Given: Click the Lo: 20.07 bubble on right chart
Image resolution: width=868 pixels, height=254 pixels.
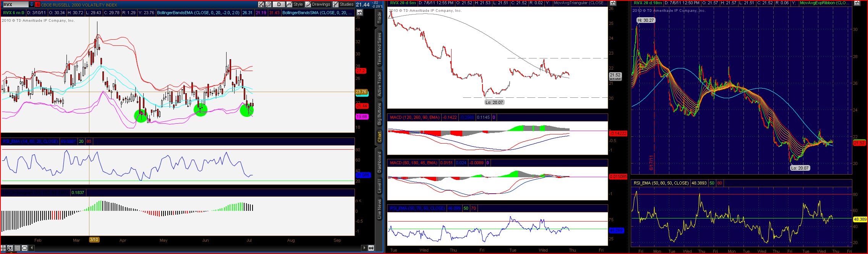Looking at the screenshot, I should coord(799,168).
